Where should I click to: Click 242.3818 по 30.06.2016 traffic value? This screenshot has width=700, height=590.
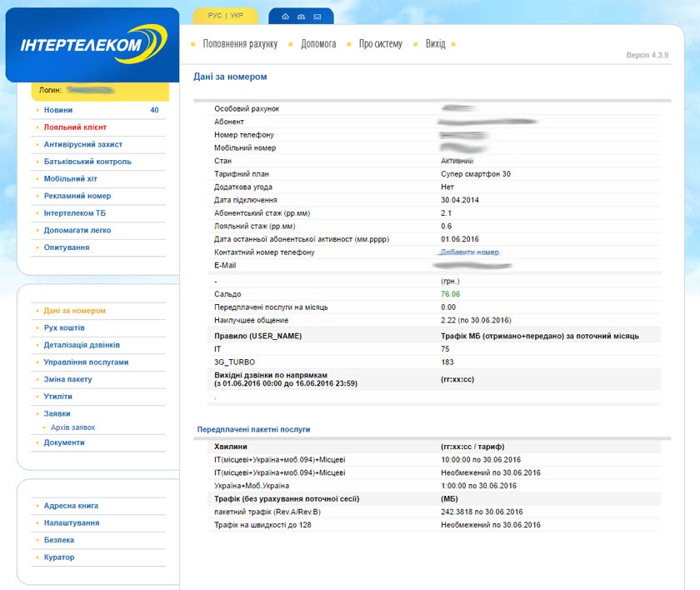(482, 512)
